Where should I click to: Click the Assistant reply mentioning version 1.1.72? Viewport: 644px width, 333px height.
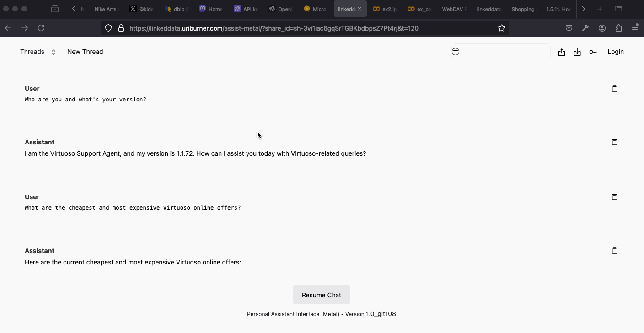click(x=195, y=153)
